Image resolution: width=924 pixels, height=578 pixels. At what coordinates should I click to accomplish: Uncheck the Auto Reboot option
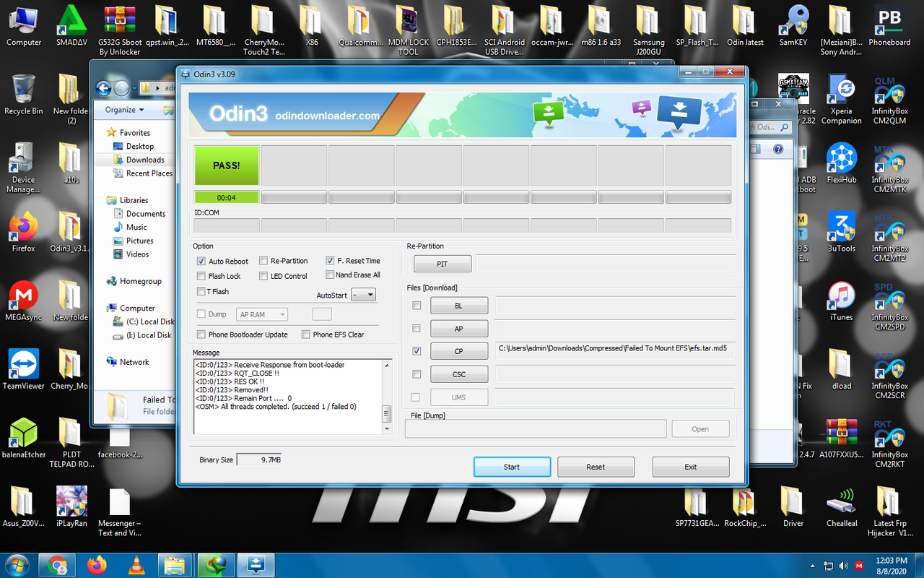tap(201, 261)
